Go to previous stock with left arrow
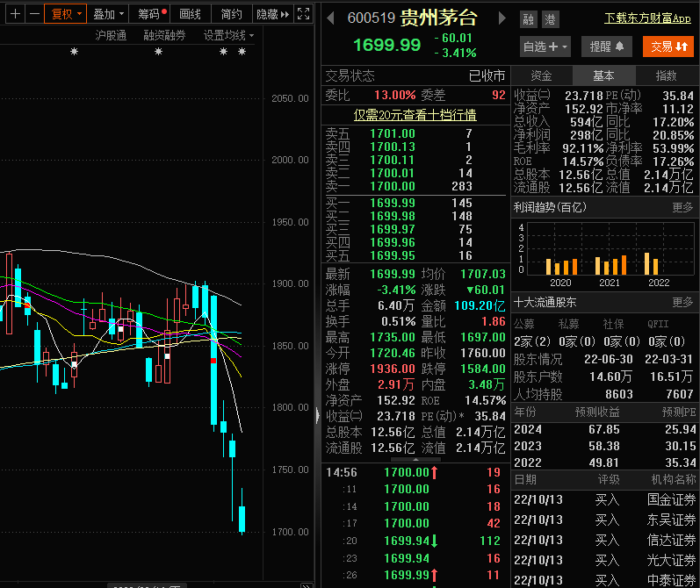 tap(330, 18)
